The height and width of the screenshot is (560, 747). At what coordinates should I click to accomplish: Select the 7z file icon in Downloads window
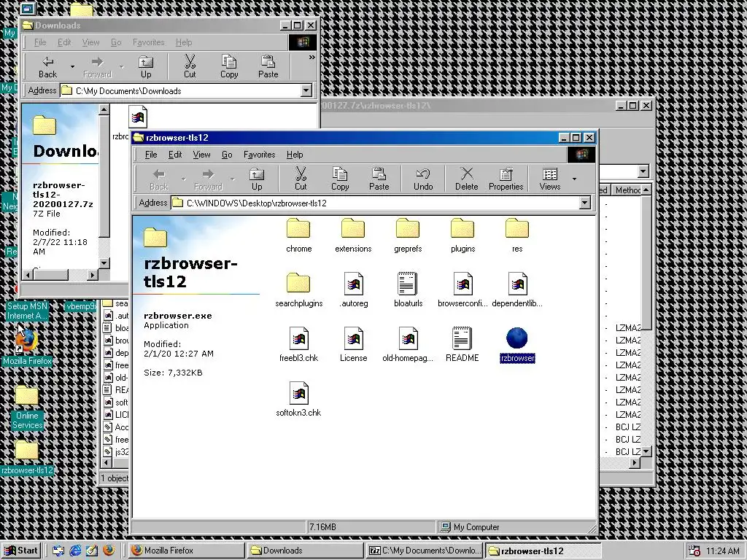pyautogui.click(x=138, y=116)
